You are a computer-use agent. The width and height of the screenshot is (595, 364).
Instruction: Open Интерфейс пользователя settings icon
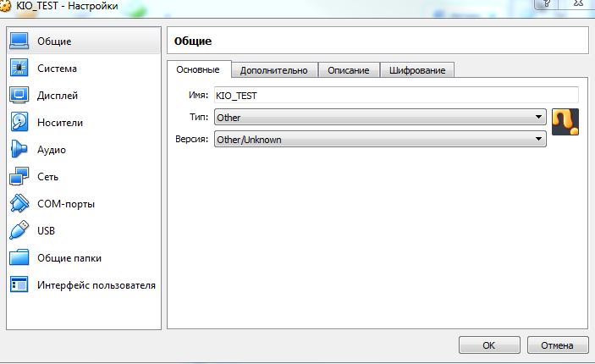(19, 285)
